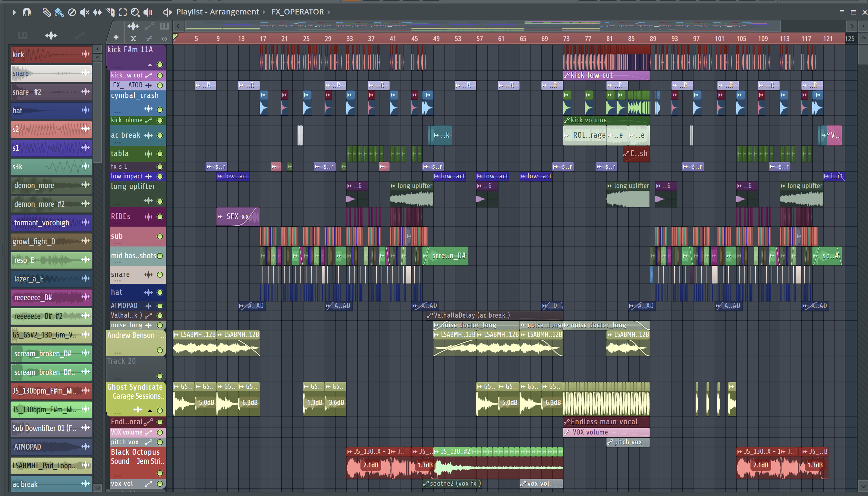868x496 pixels.
Task: Click waveform icon on RIDEs track header
Action: [x=148, y=217]
